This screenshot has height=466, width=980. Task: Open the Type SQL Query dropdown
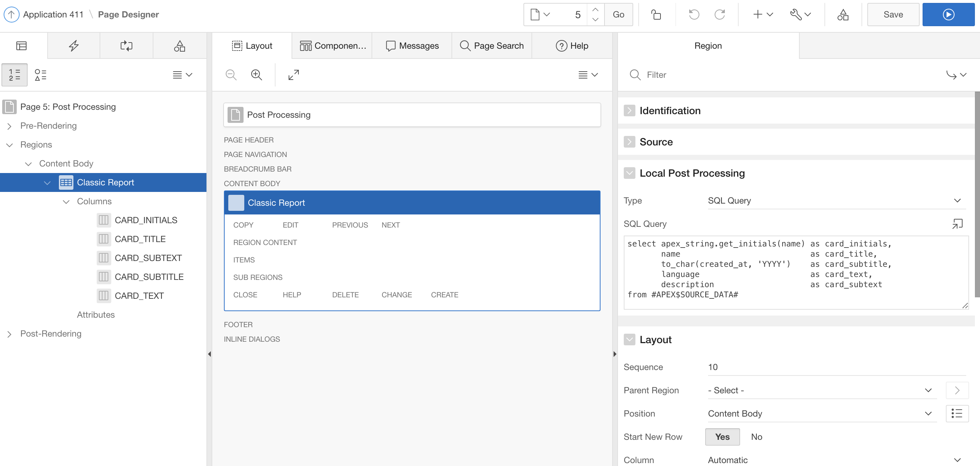click(x=835, y=201)
